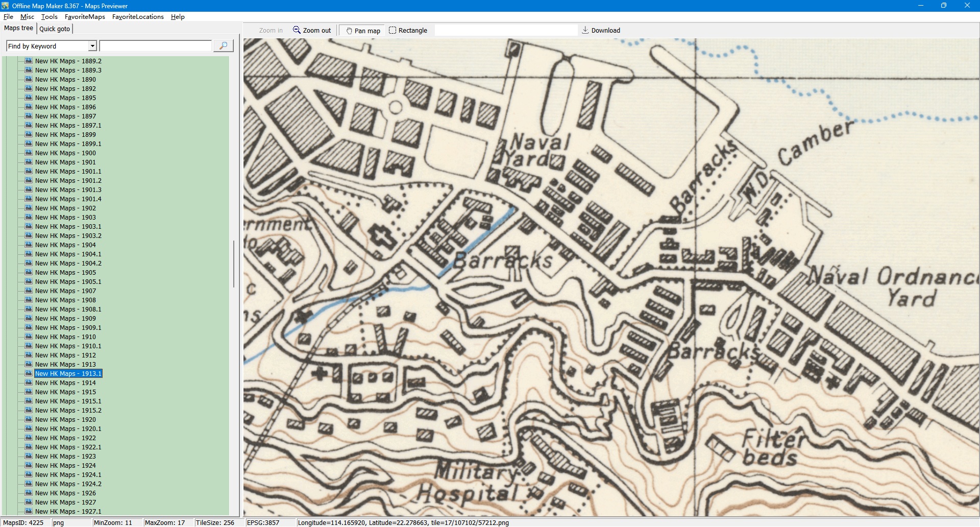Select New HK Maps - 1914 in tree
The image size is (980, 527).
(x=65, y=383)
